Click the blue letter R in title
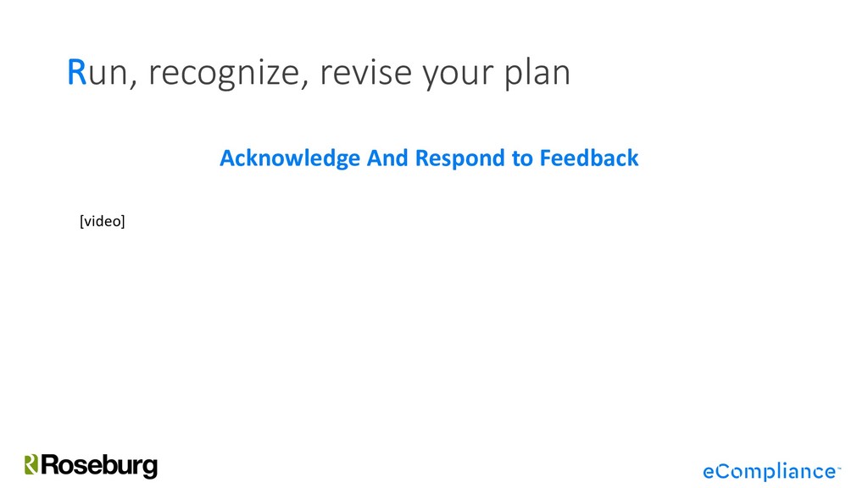The height and width of the screenshot is (488, 868). (x=76, y=74)
